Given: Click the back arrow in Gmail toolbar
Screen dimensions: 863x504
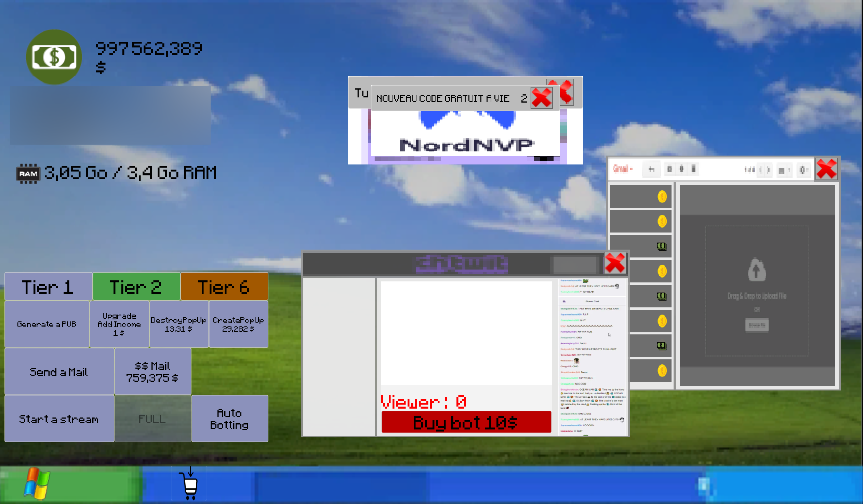Looking at the screenshot, I should pos(651,169).
